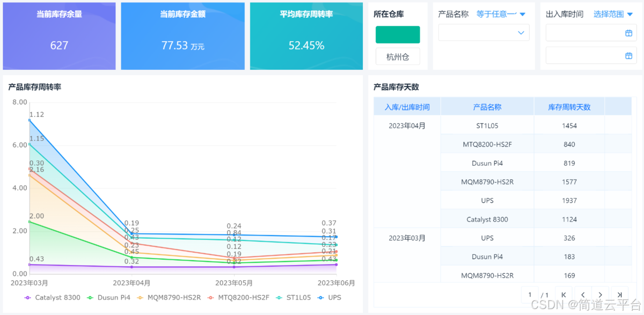644x315 pixels.
Task: Toggle MQM8790-HS2R series in chart legend
Action: point(169,297)
